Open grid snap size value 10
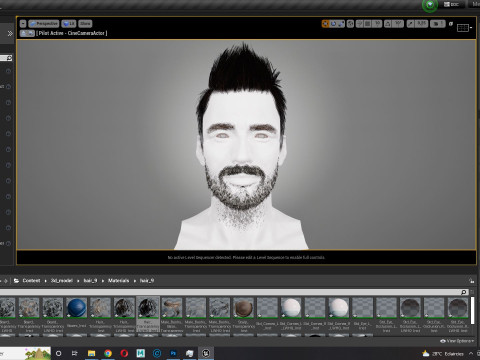The height and width of the screenshot is (360, 480). tap(377, 24)
